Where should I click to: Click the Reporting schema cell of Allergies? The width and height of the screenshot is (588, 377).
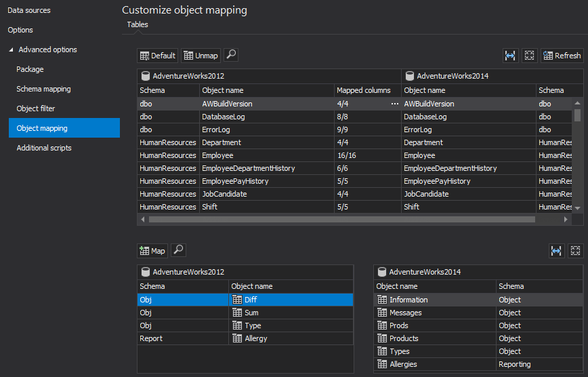(539, 364)
